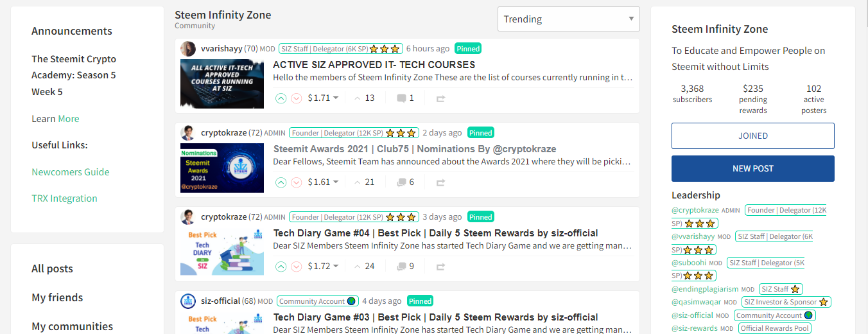Image resolution: width=868 pixels, height=334 pixels.
Task: Open the Trending sort dropdown
Action: click(x=569, y=19)
